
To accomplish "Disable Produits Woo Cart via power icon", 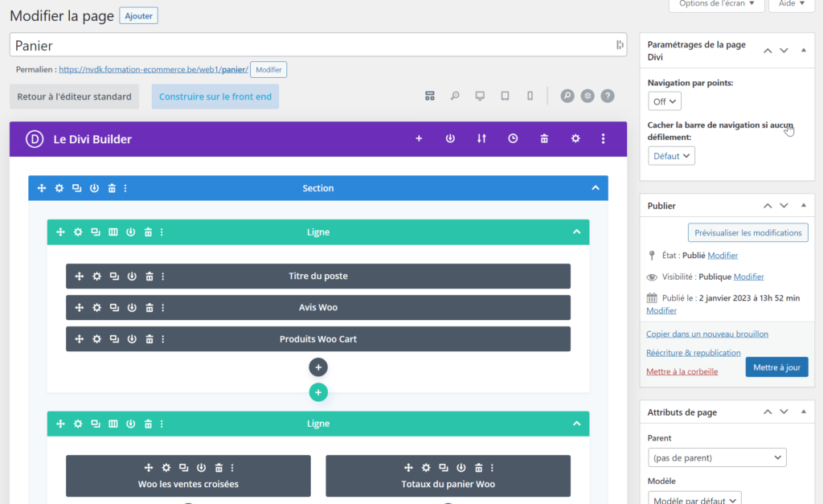I will 132,339.
